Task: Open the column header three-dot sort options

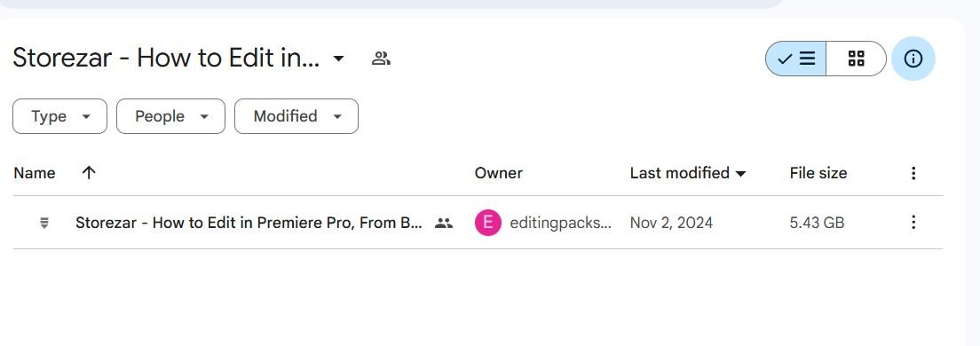Action: click(913, 173)
